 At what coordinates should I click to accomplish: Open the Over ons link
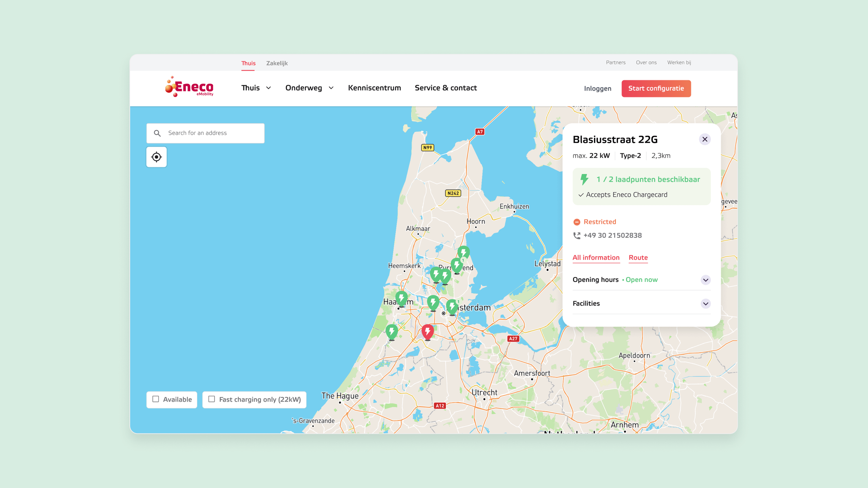tap(646, 63)
